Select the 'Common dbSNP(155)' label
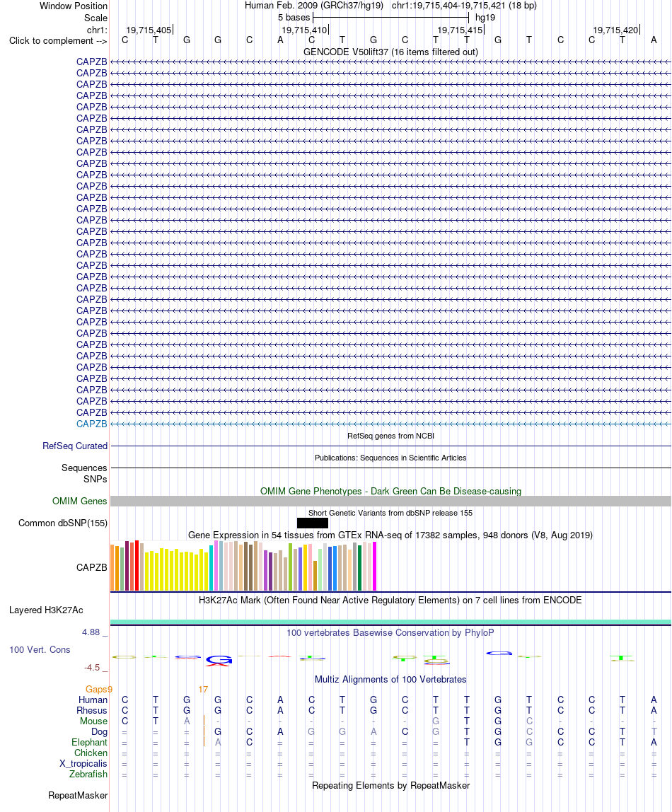 pyautogui.click(x=63, y=523)
